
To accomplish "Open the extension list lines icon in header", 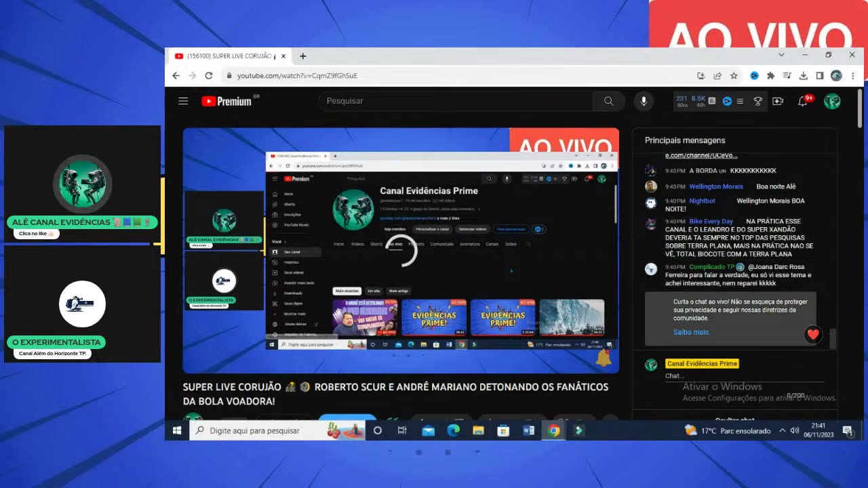I will click(x=740, y=101).
